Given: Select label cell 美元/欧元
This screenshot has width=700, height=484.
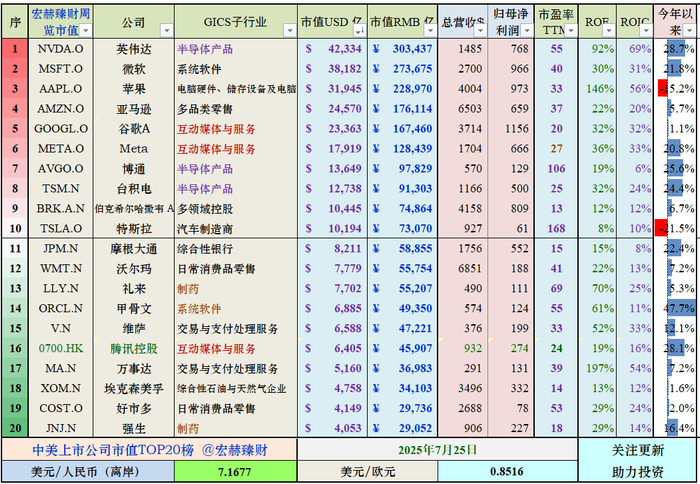Looking at the screenshot, I should click(x=367, y=472).
